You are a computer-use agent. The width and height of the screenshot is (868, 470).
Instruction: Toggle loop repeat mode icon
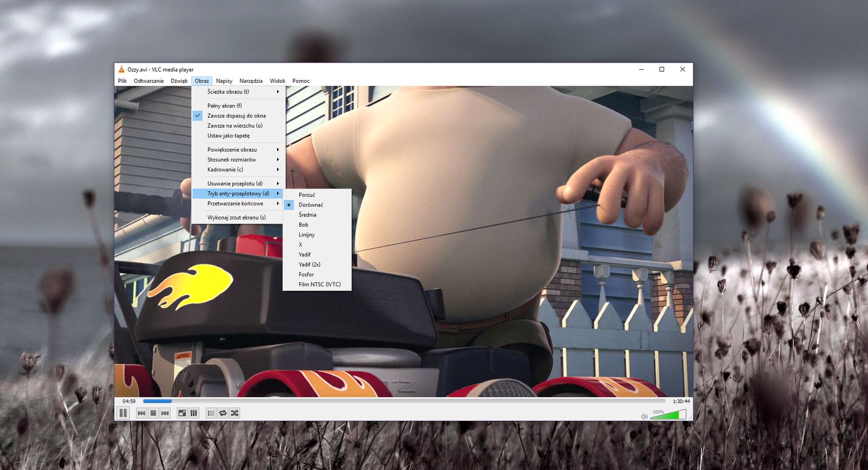click(223, 413)
